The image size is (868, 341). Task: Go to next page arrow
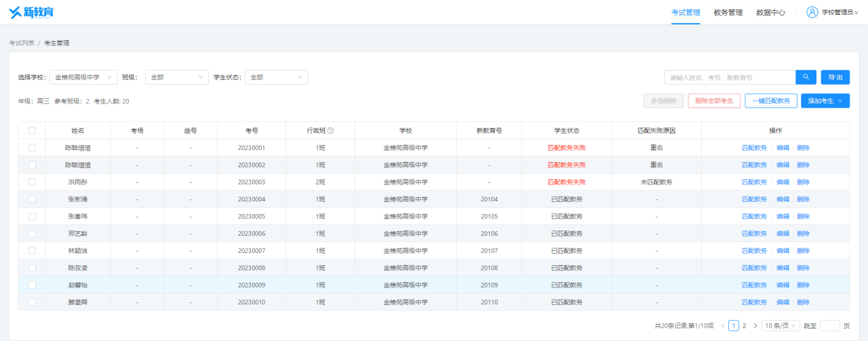click(755, 325)
